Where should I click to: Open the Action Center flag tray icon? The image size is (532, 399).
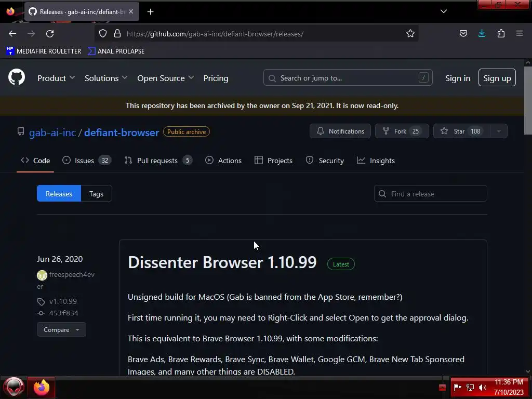457,387
